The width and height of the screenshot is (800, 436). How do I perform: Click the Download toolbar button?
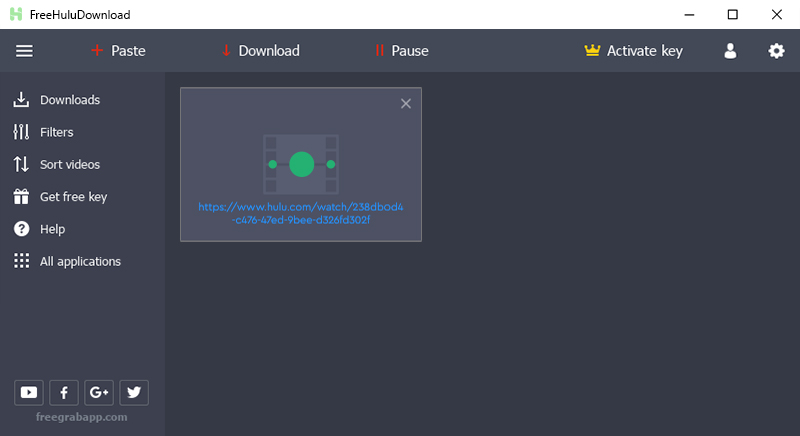coord(261,51)
